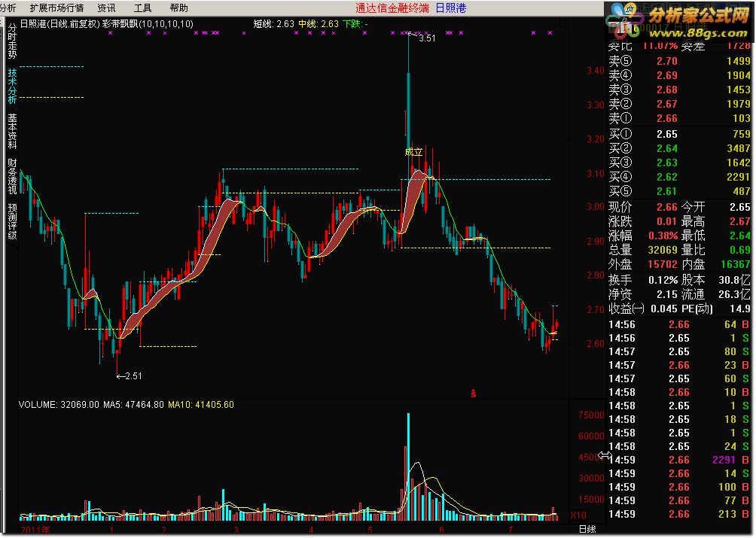Click the 中线: 2.63 indicator value
756x538 pixels.
pos(319,23)
